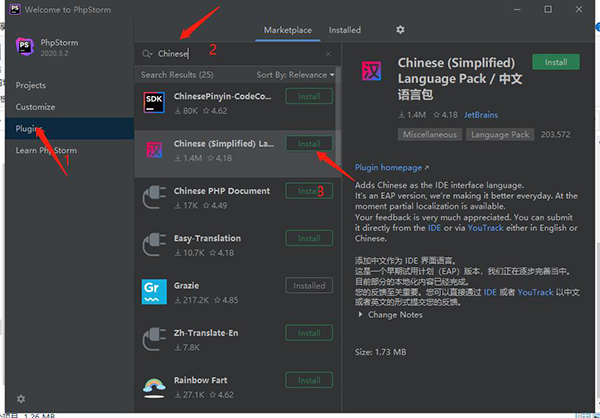Open the English YouTrack link

coord(486,228)
